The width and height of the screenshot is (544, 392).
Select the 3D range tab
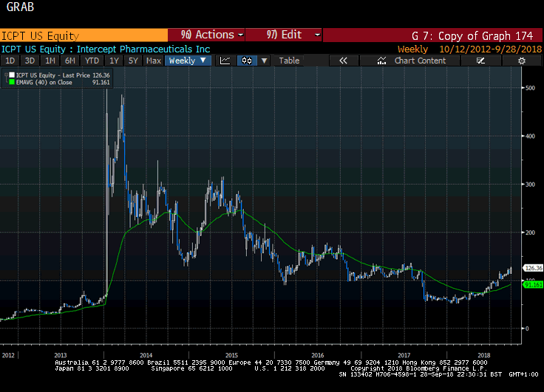click(x=30, y=61)
